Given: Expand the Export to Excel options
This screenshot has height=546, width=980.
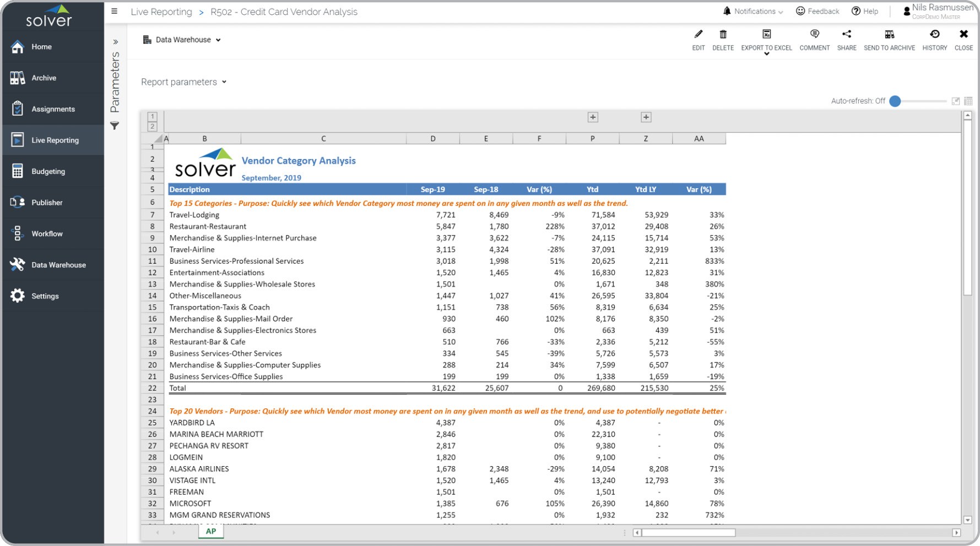Looking at the screenshot, I should point(766,54).
